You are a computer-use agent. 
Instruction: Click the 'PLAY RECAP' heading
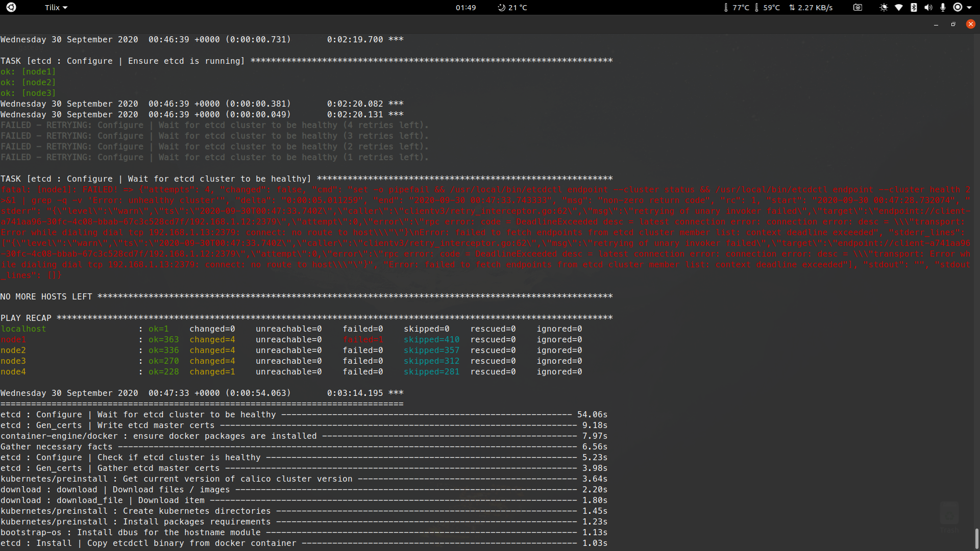[x=26, y=318]
